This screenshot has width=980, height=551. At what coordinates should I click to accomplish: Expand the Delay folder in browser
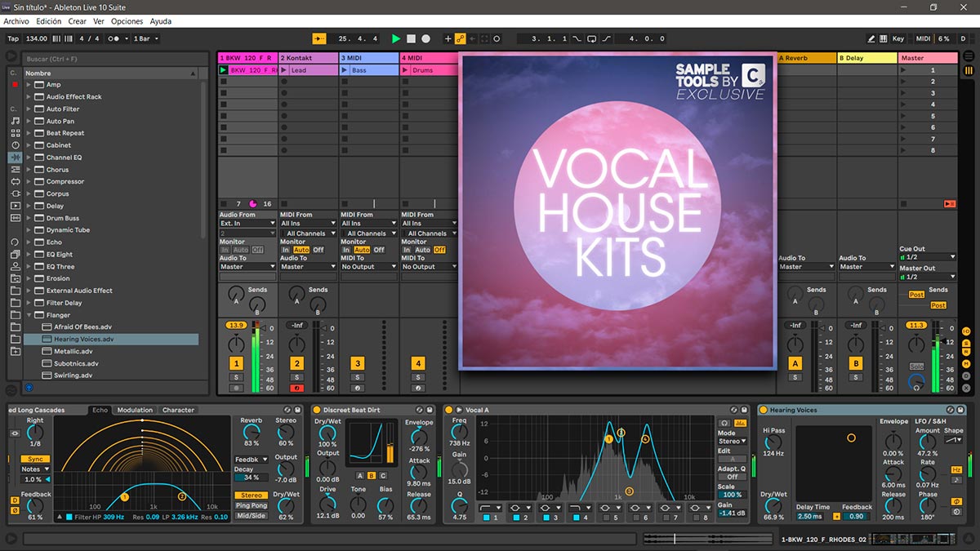tap(29, 206)
